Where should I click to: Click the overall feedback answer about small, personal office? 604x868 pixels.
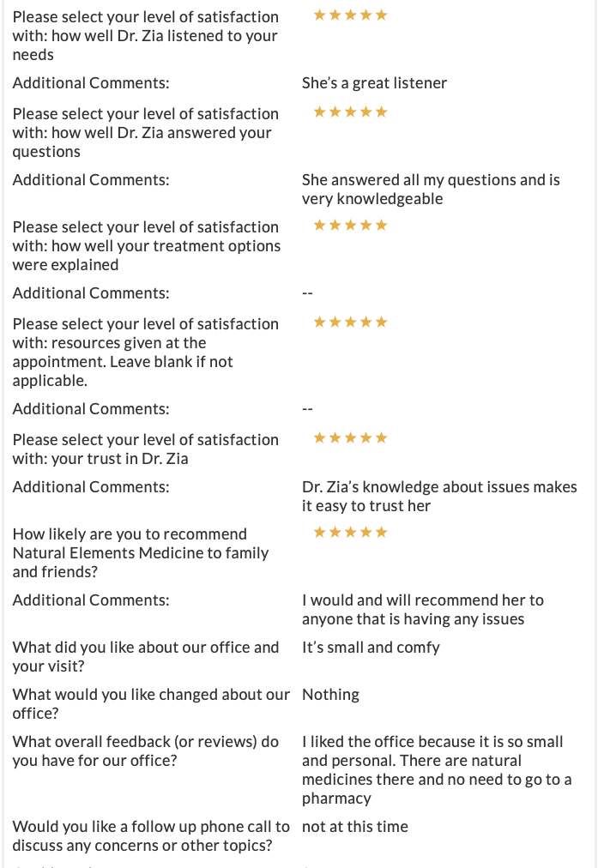tap(436, 770)
